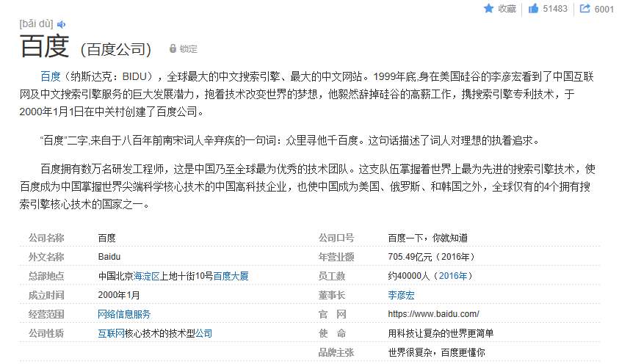Image resolution: width=619 pixels, height=364 pixels.
Task: Click the 总部地点 field label
Action: [46, 276]
